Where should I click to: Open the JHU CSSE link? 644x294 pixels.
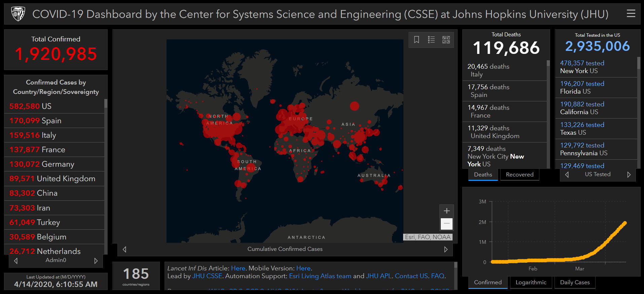click(207, 276)
